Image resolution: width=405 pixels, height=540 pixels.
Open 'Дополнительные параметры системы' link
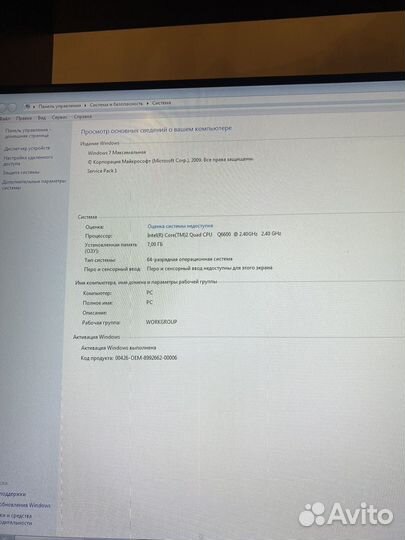pos(34,184)
